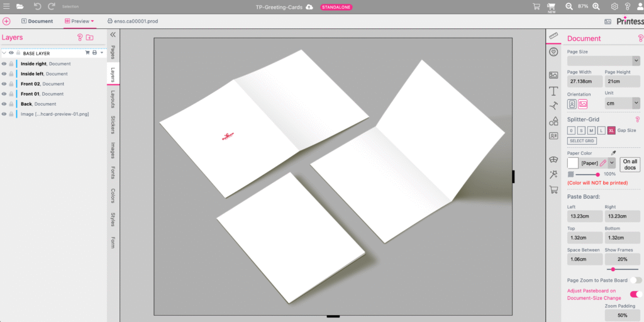Open the Page Size dropdown

point(604,60)
